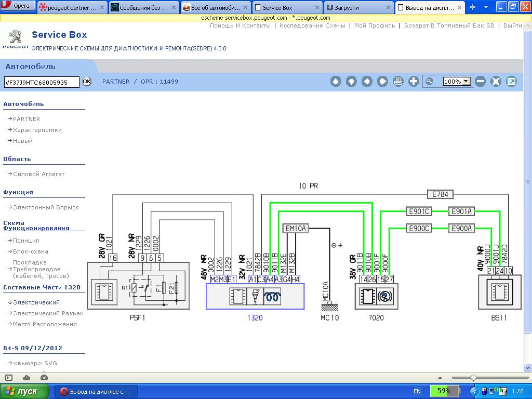Click the scroll right arrow toolbar icon
This screenshot has width=532, height=399.
[x=382, y=82]
